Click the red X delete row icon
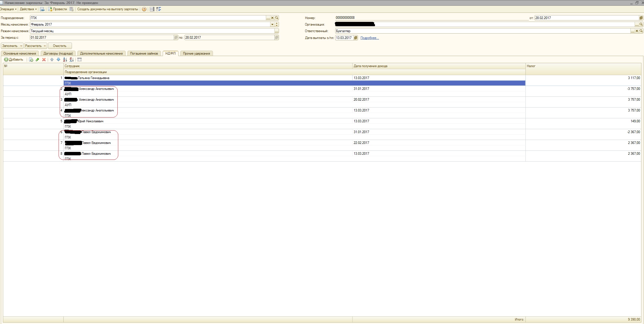 point(44,59)
